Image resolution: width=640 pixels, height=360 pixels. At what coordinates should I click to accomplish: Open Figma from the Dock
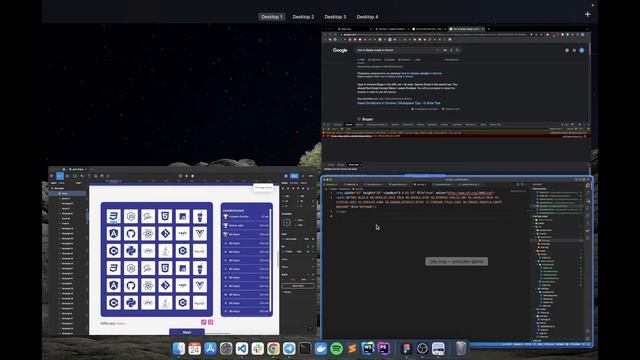pyautogui.click(x=407, y=349)
